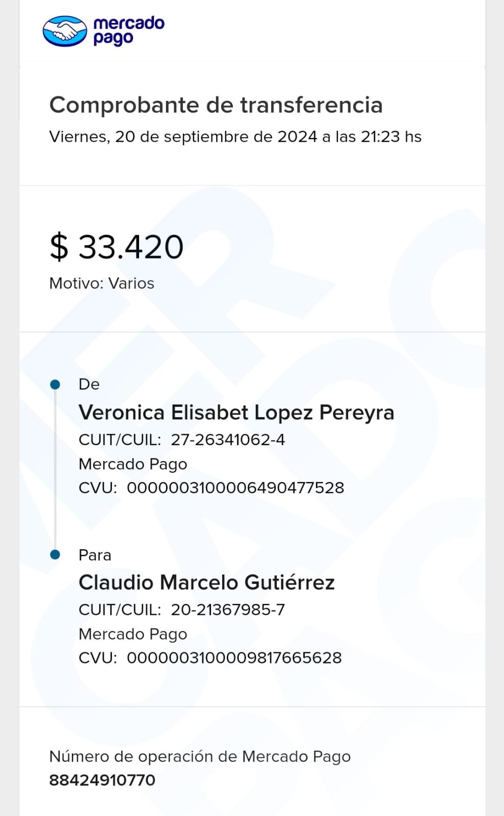
Task: Select the operation number 88424910770
Action: pos(102,780)
